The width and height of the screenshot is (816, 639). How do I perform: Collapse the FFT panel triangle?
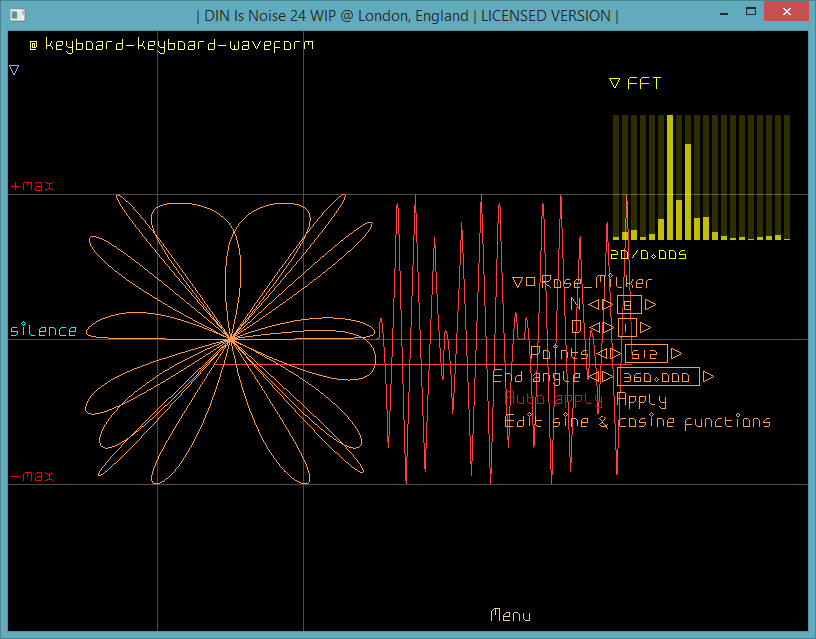614,84
